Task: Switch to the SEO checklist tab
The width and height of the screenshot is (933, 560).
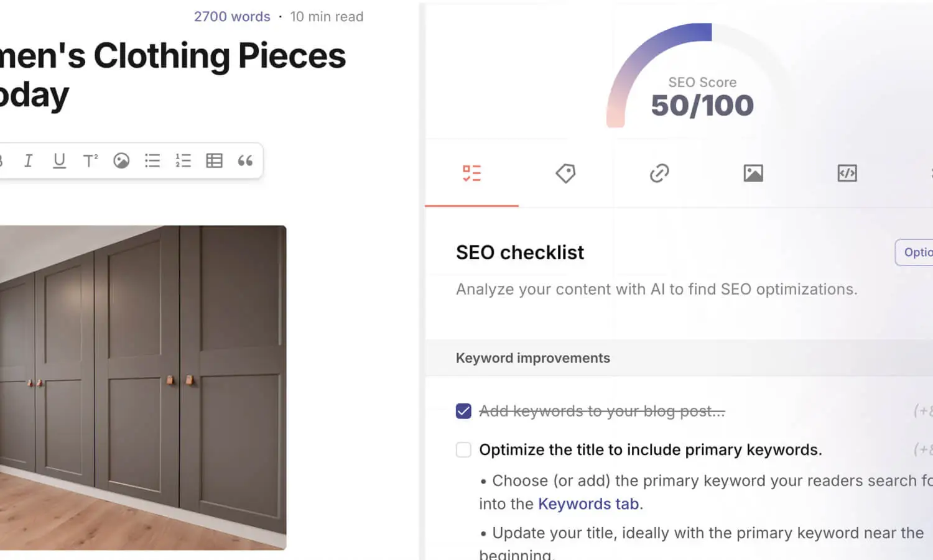Action: pos(471,173)
